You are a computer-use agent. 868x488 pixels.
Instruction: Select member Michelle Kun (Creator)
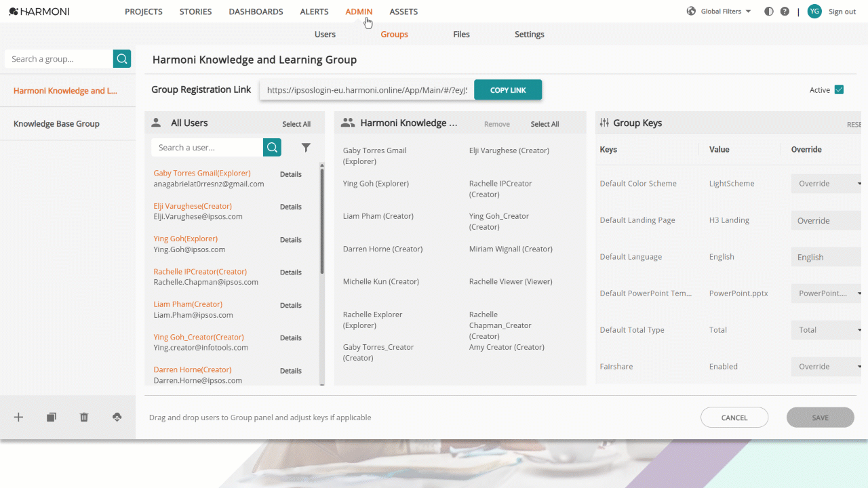click(381, 281)
